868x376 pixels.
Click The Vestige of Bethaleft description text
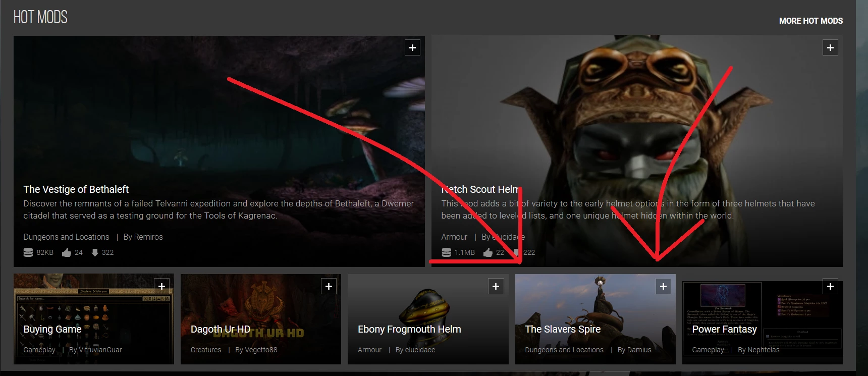coord(219,209)
